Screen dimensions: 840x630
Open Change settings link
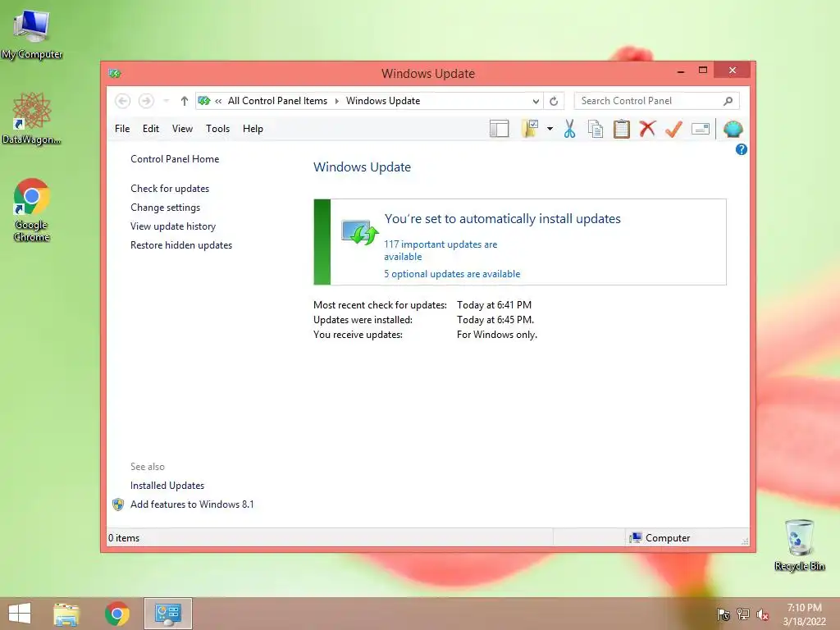(x=165, y=208)
